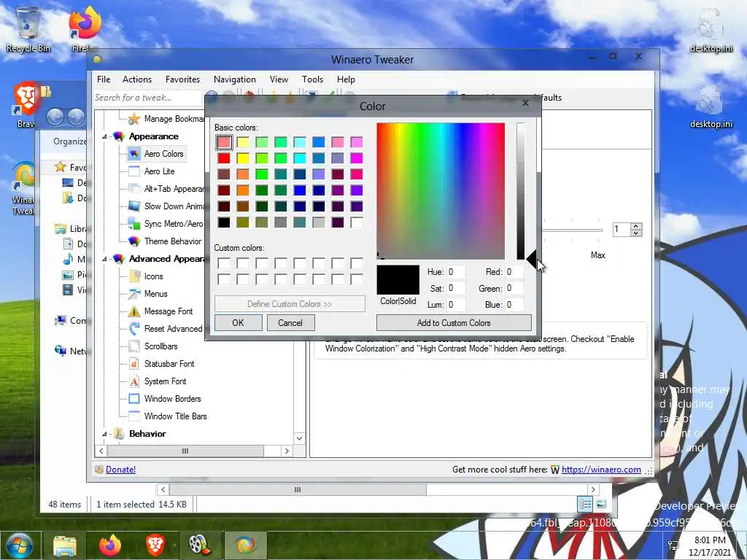747x560 pixels.
Task: Click the Blue value field
Action: [514, 305]
